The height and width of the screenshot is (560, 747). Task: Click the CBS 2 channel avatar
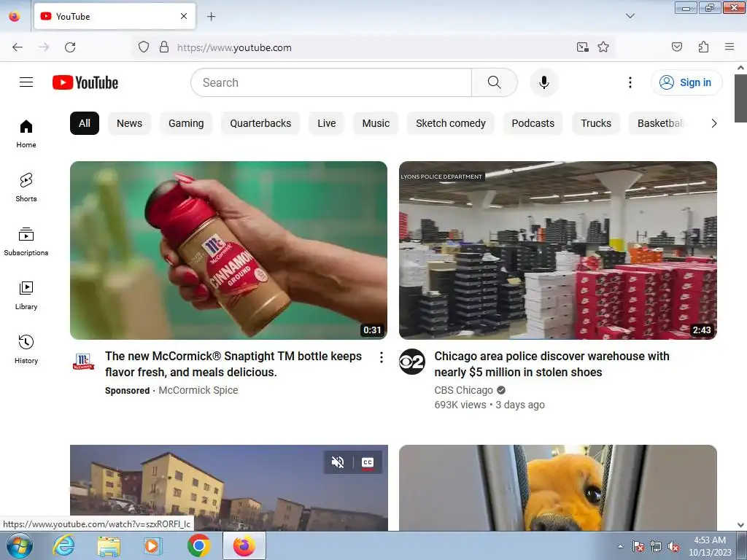coord(412,362)
